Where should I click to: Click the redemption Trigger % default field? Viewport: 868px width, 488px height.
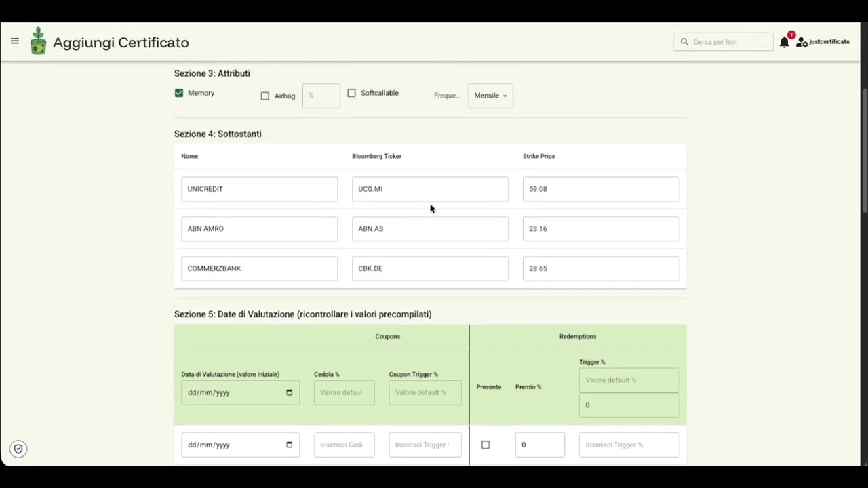coord(629,380)
